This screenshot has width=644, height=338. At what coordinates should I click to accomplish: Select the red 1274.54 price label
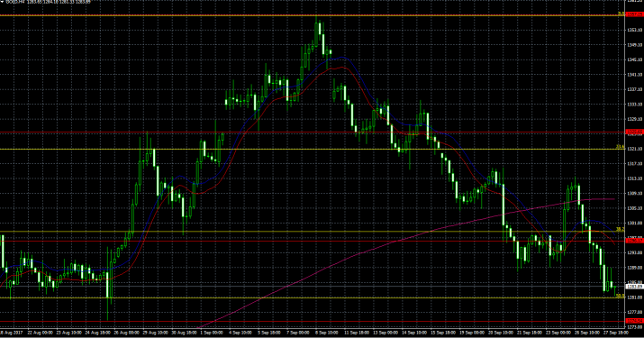pyautogui.click(x=635, y=321)
